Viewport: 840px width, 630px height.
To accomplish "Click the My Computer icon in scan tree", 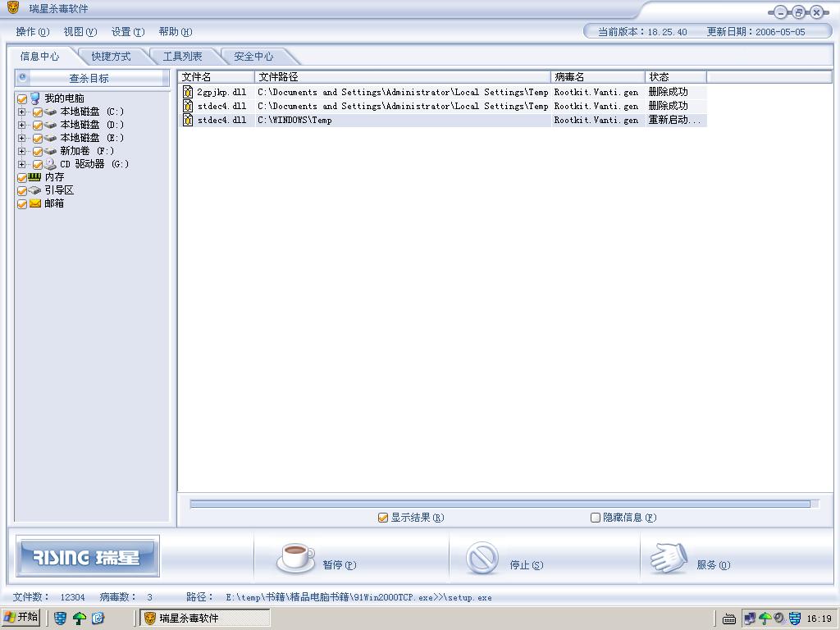I will 34,98.
